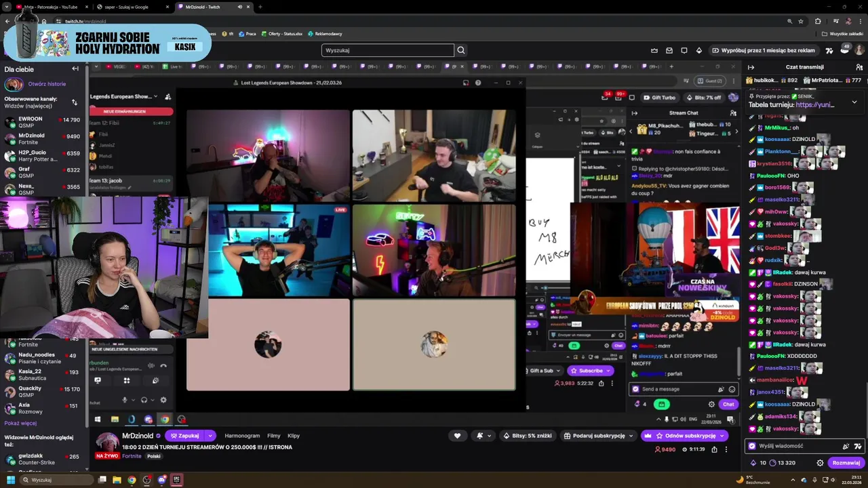Click Bitsy: 5% zniżki button
The height and width of the screenshot is (488, 868).
528,436
